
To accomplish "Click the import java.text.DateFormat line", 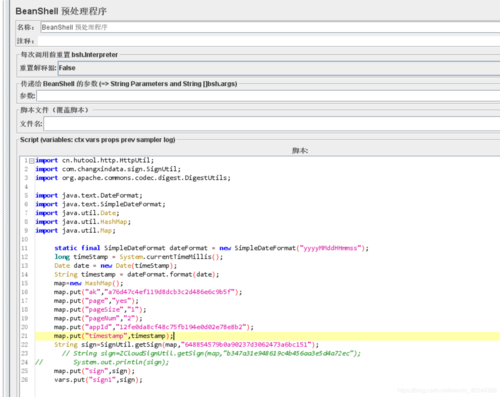I will 89,195.
